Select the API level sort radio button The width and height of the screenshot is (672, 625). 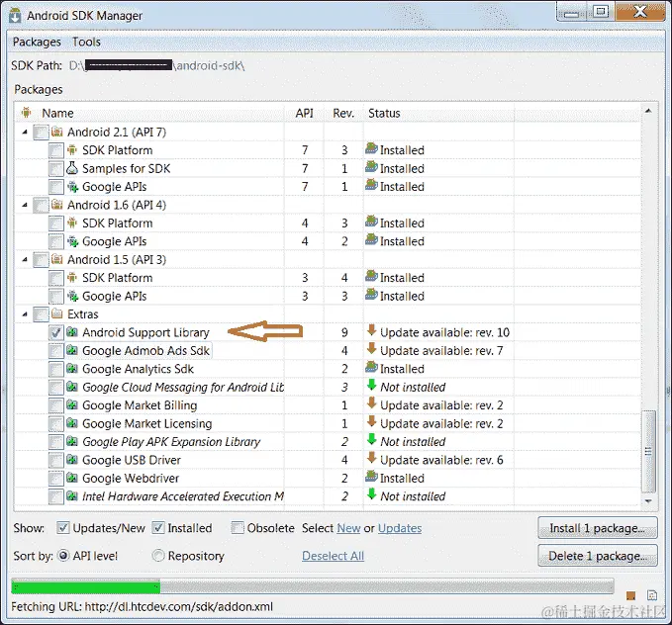(x=63, y=556)
